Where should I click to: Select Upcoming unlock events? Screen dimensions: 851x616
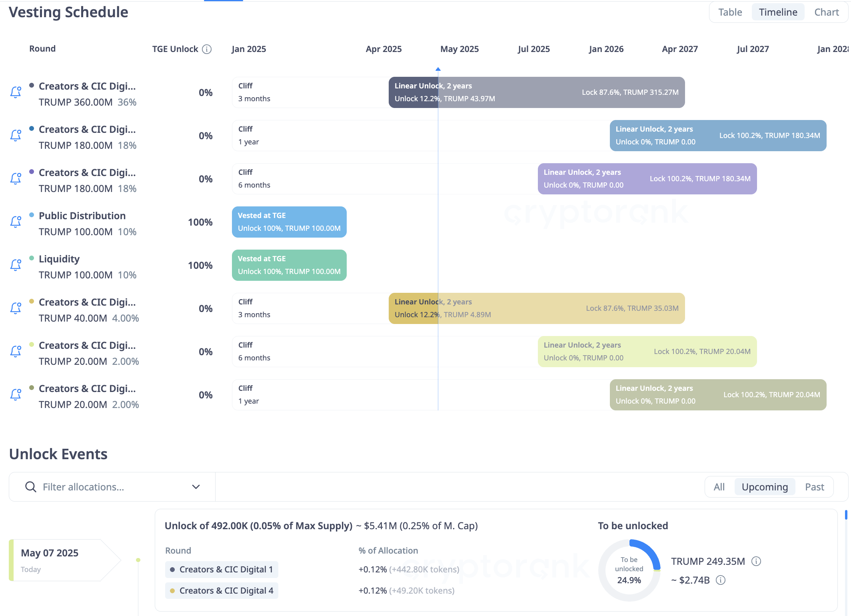pyautogui.click(x=765, y=487)
